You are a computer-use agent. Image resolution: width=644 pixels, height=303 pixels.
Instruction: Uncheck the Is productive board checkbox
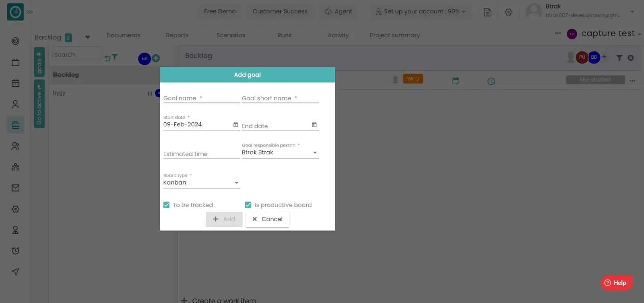(248, 205)
